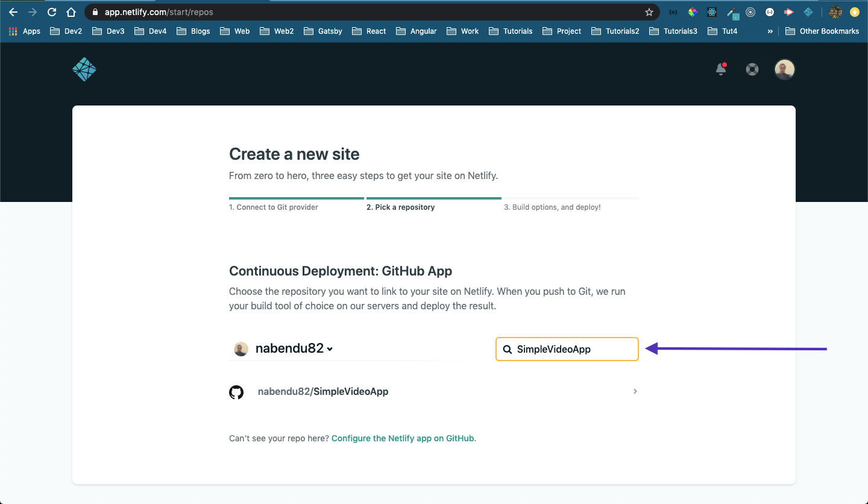The width and height of the screenshot is (868, 504).
Task: Open the red video recorder extension
Action: click(789, 12)
